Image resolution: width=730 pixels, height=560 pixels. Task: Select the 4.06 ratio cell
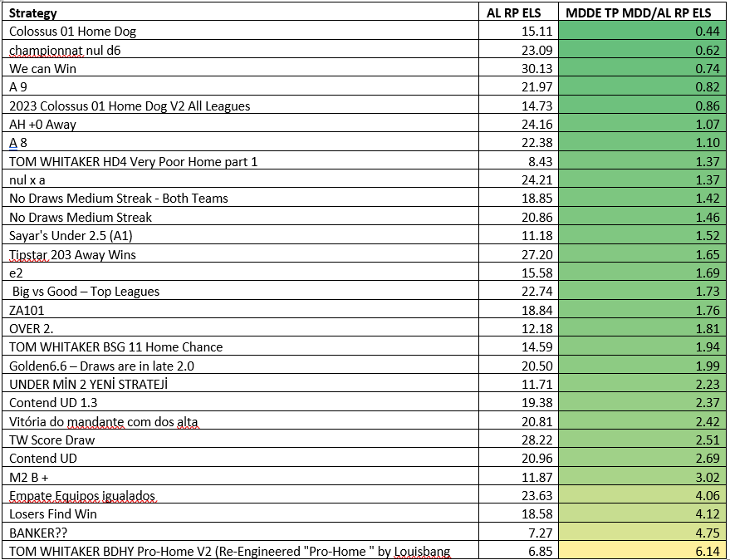point(642,495)
